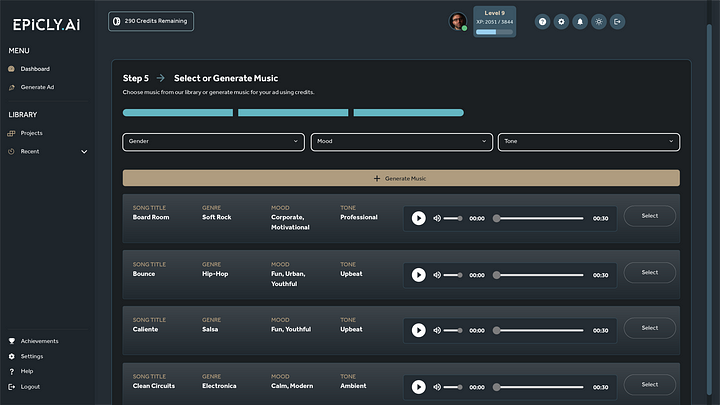This screenshot has height=405, width=720.
Task: Select the Board Room song
Action: (x=650, y=216)
